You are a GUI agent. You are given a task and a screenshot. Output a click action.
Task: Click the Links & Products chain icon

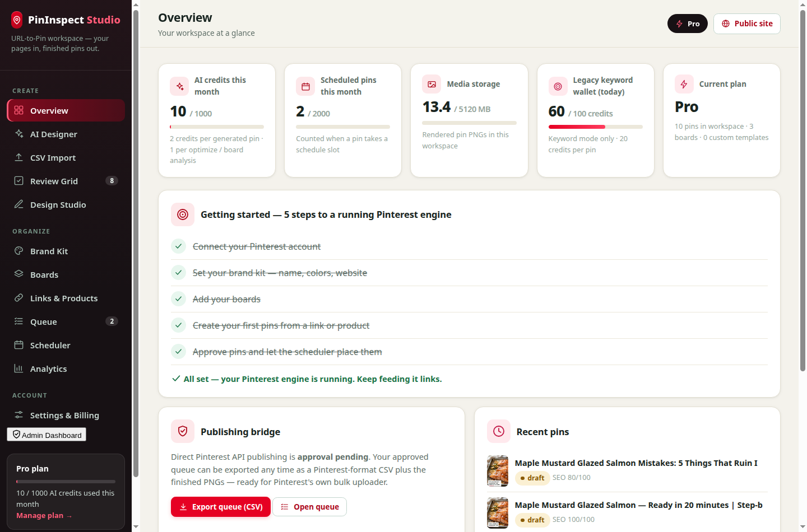point(19,298)
